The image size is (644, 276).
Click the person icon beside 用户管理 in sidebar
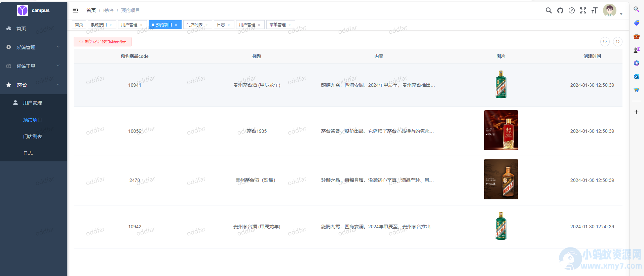tap(15, 103)
